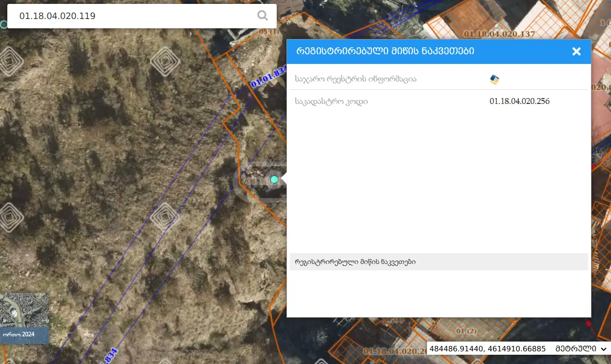The width and height of the screenshot is (611, 364).
Task: Click the public registry information label
Action: [356, 79]
